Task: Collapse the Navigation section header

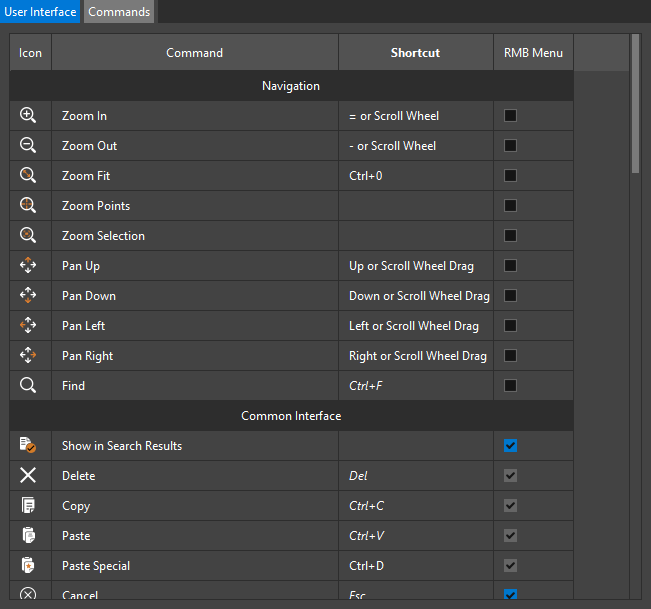Action: 291,86
